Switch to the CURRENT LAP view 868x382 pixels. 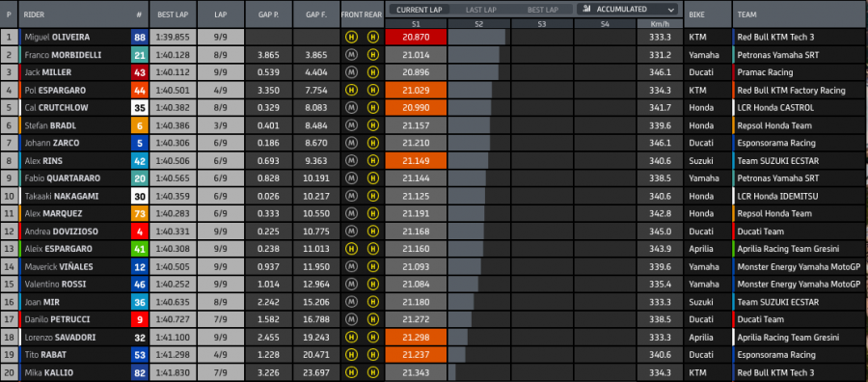coord(420,10)
